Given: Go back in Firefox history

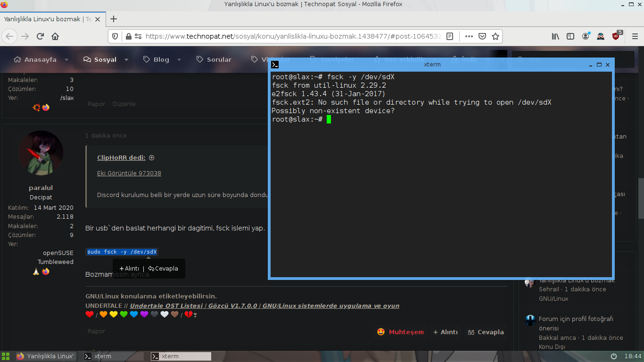Looking at the screenshot, I should click(x=10, y=36).
